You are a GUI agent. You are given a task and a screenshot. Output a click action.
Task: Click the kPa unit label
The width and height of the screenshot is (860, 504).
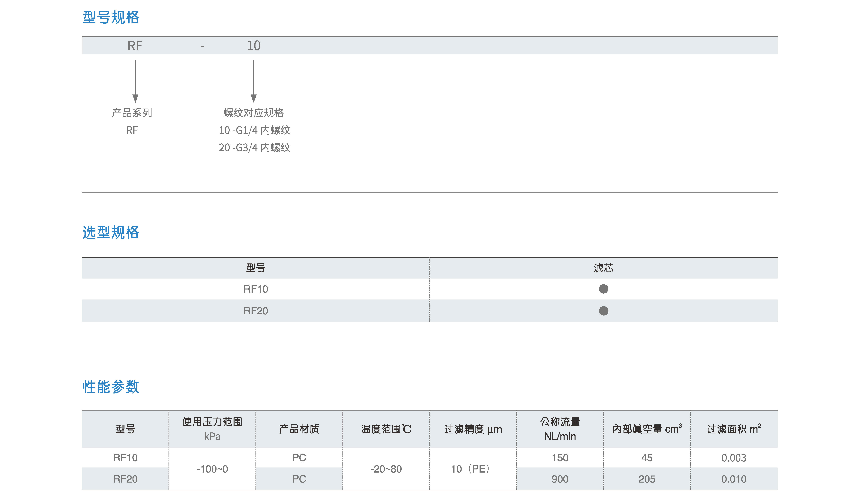coord(212,436)
